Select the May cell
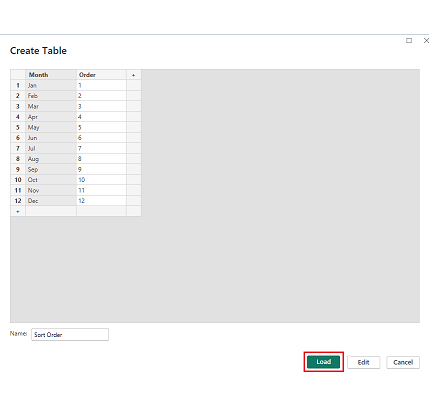The width and height of the screenshot is (429, 410). [x=51, y=127]
